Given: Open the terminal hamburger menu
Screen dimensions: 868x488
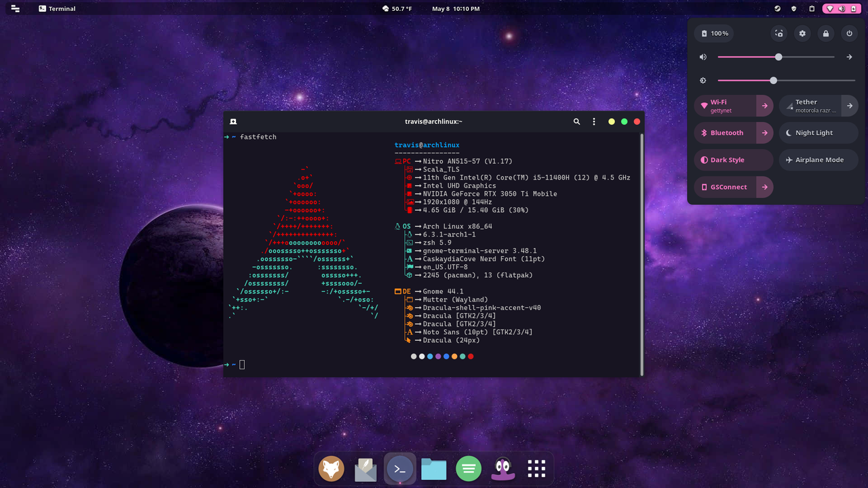Looking at the screenshot, I should [594, 121].
